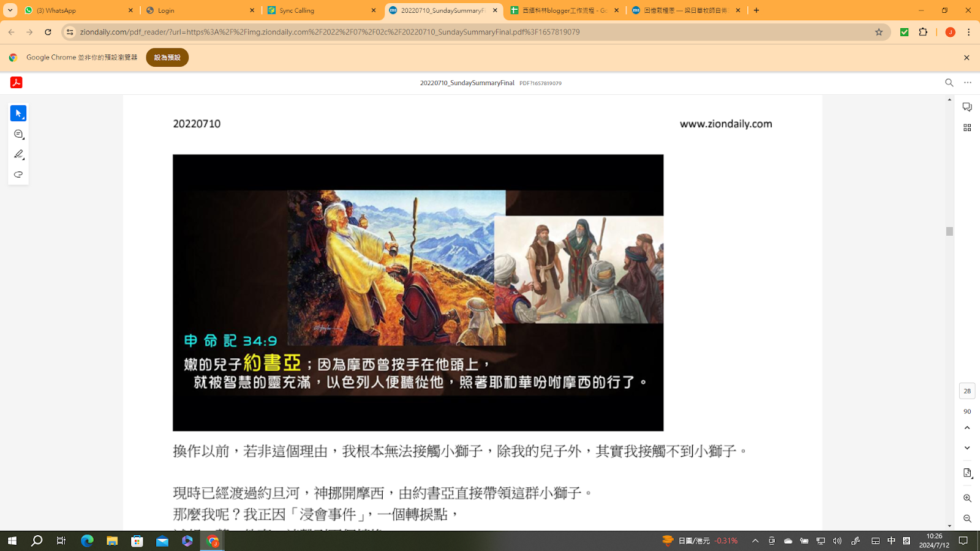Open File Explorer from taskbar
980x551 pixels.
click(x=112, y=541)
